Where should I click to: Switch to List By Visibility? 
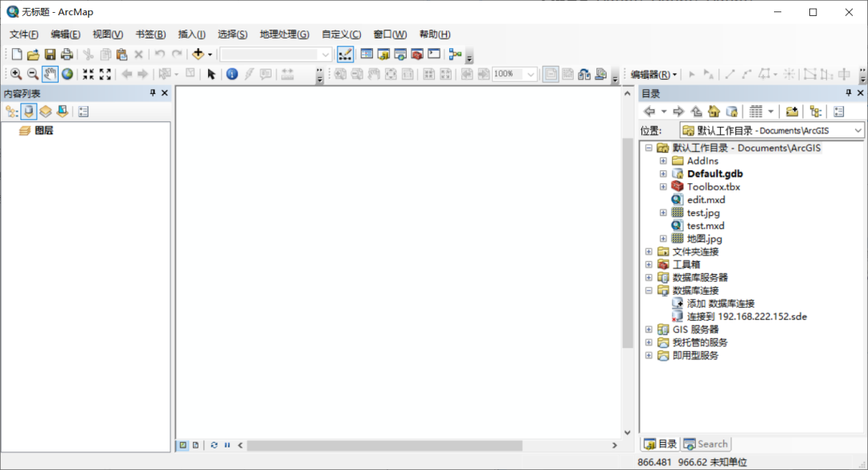pos(45,112)
